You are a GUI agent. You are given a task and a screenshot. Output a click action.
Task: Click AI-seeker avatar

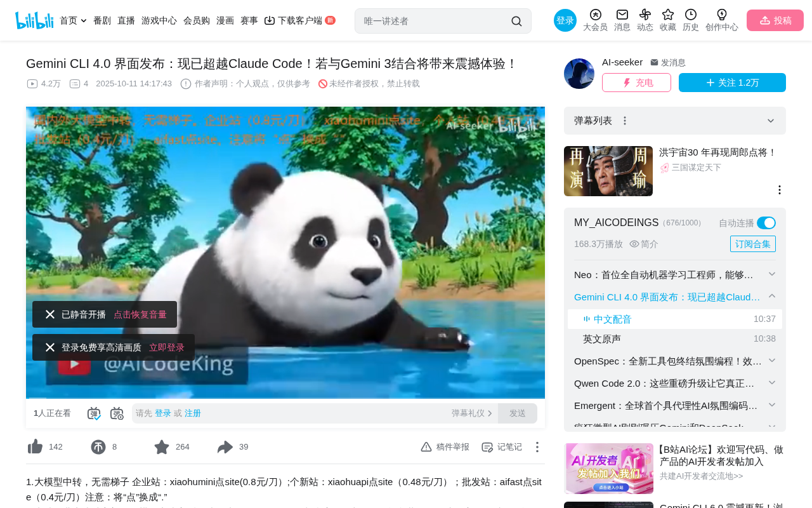tap(579, 74)
